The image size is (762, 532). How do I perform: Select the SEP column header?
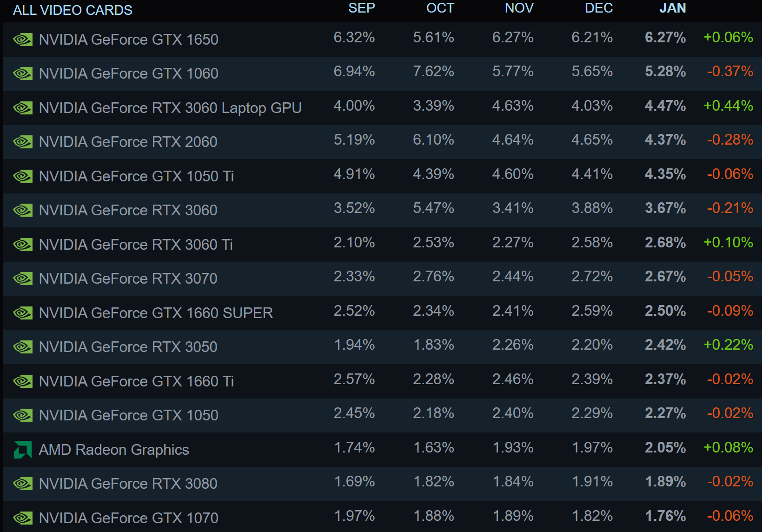pos(361,8)
